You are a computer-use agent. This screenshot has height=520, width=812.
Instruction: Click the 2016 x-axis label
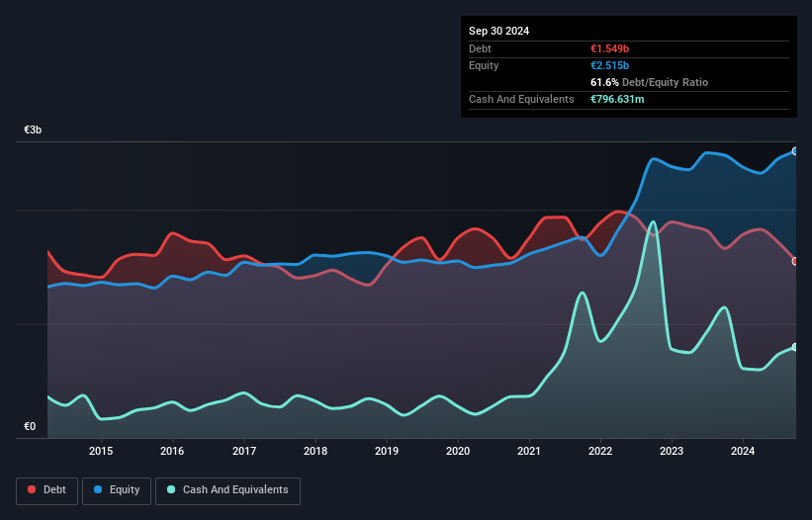[172, 451]
